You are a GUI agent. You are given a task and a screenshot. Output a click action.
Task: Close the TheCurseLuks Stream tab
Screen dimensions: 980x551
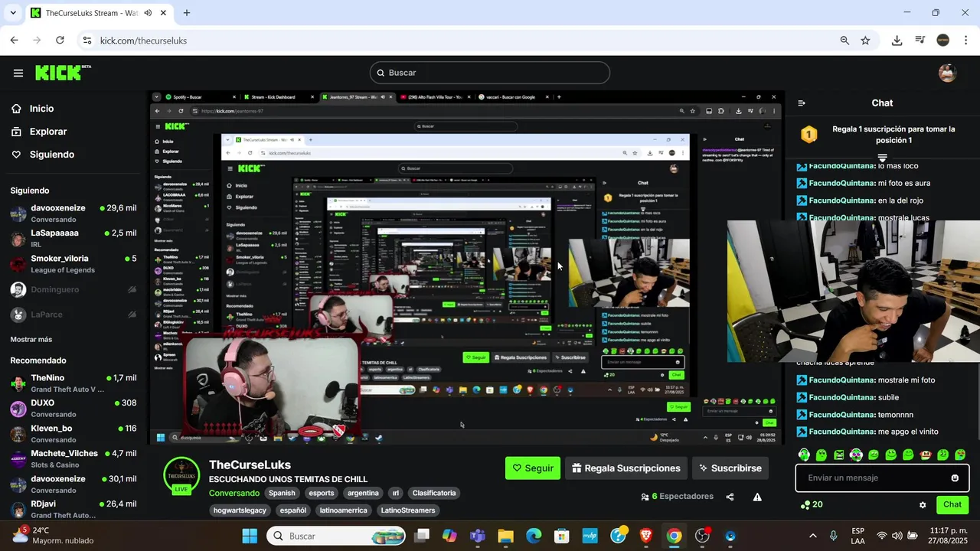pos(163,13)
